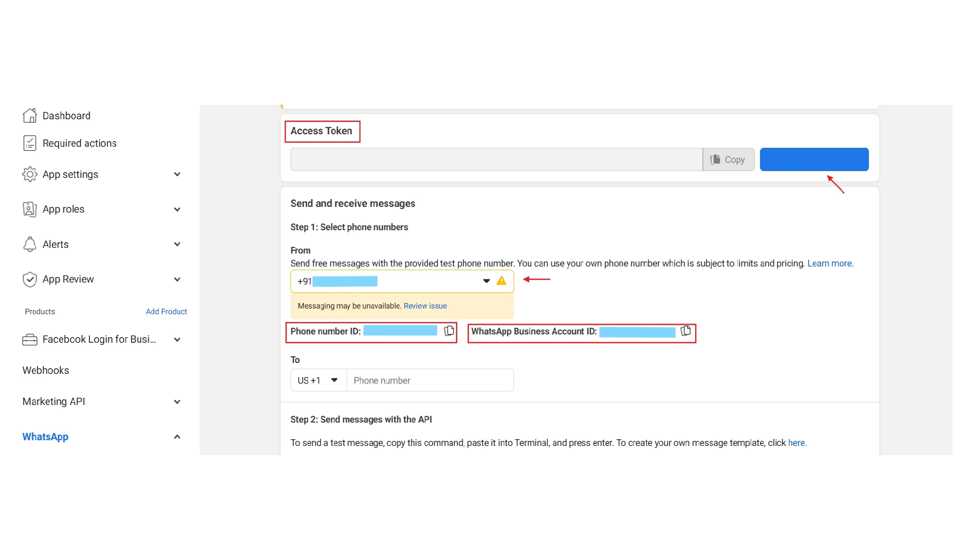Viewport: 968px width, 560px height.
Task: Click 'Step 2: Send messages with the API'
Action: [361, 419]
